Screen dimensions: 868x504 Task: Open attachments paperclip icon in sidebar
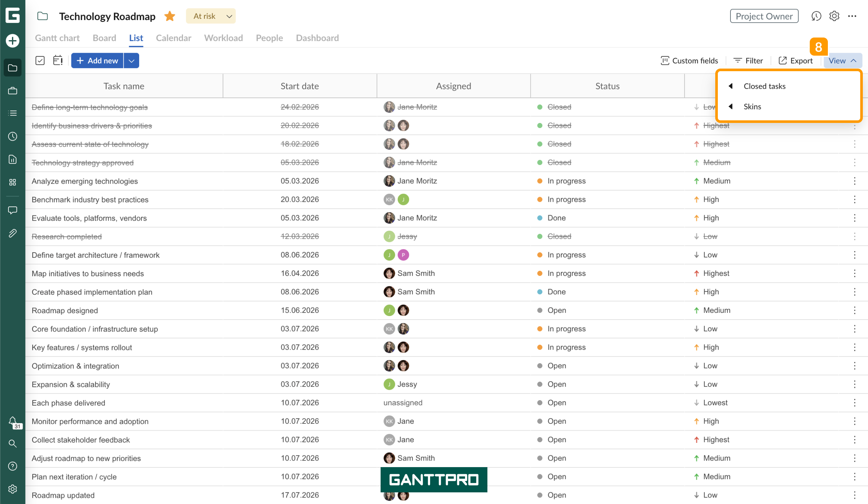pos(13,234)
